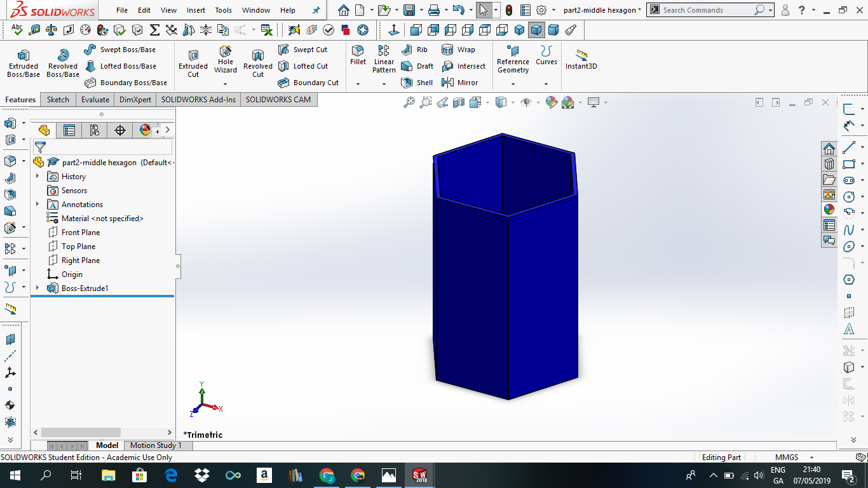This screenshot has height=488, width=868.
Task: Expand the Boss-Extrude1 feature node
Action: coord(37,288)
